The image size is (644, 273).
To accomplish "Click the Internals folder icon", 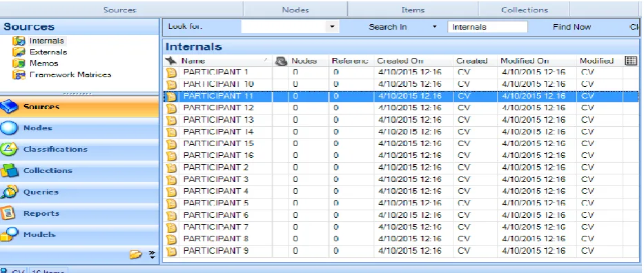I will [x=19, y=41].
